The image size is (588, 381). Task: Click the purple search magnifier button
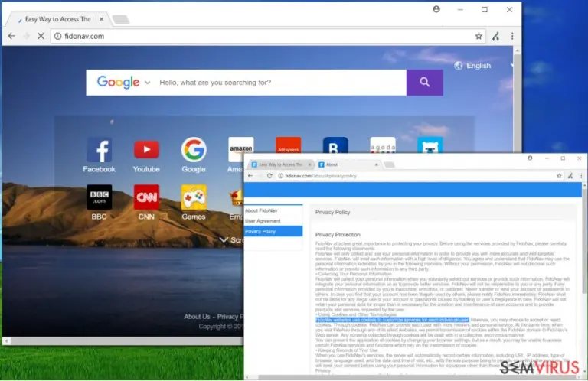point(424,83)
